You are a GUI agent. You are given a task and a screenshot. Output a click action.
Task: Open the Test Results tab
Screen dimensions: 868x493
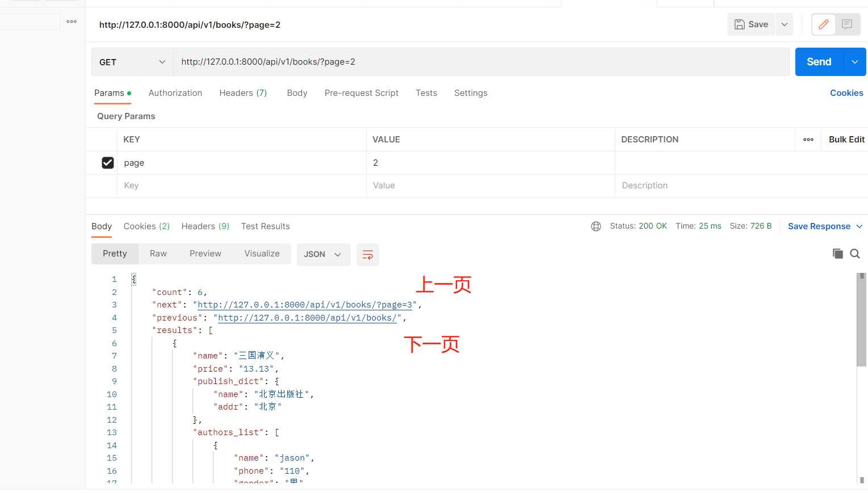266,226
